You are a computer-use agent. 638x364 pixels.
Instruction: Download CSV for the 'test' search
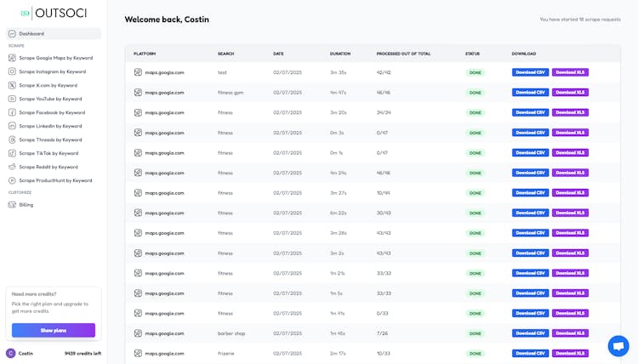(x=530, y=72)
